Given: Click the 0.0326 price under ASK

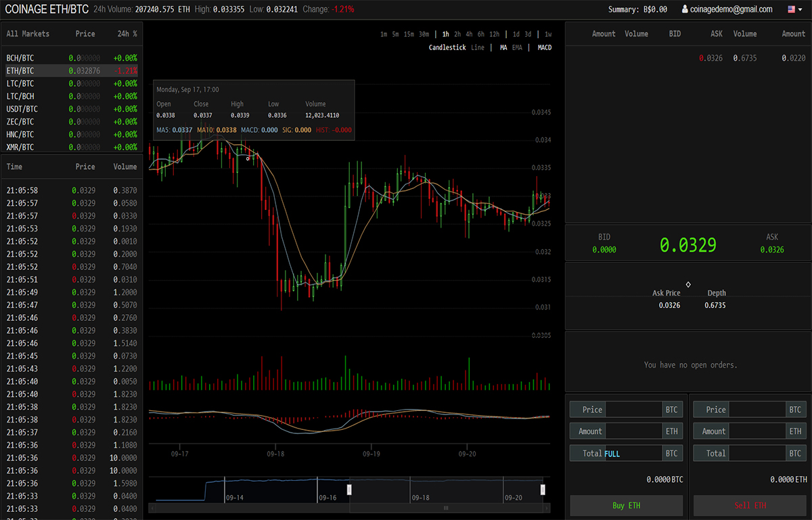Looking at the screenshot, I should click(772, 250).
